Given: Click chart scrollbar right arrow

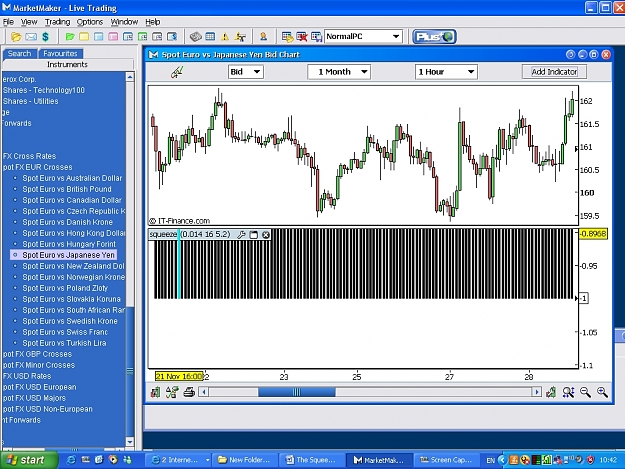Looking at the screenshot, I should [537, 392].
